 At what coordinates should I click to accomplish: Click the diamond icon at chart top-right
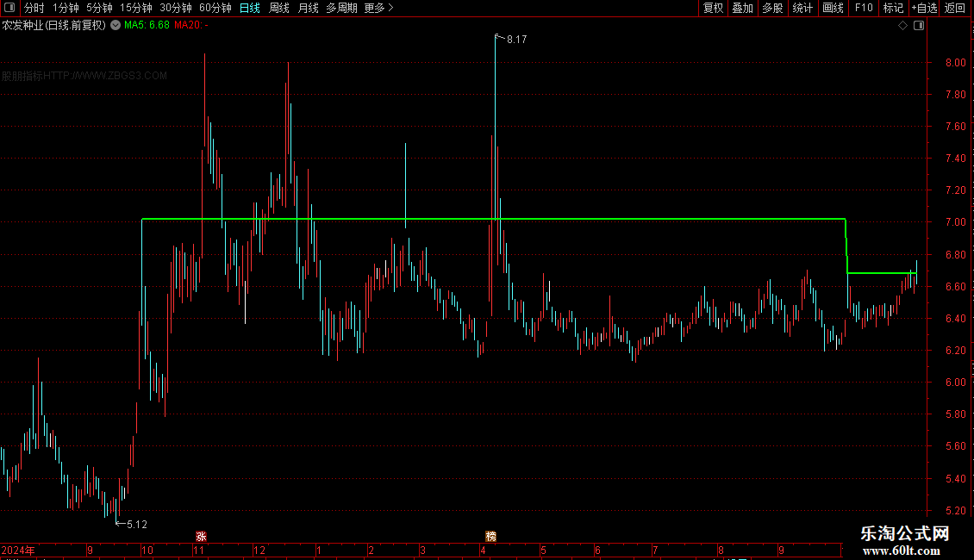903,26
